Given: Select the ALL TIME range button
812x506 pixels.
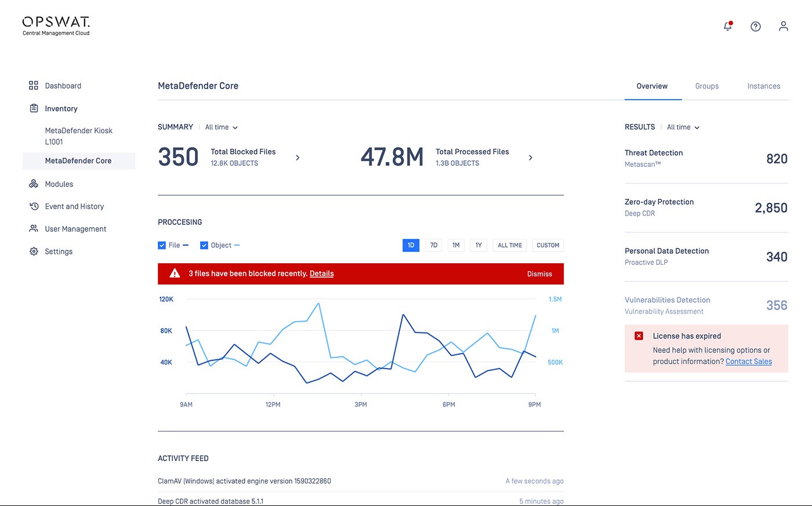Looking at the screenshot, I should [x=510, y=245].
